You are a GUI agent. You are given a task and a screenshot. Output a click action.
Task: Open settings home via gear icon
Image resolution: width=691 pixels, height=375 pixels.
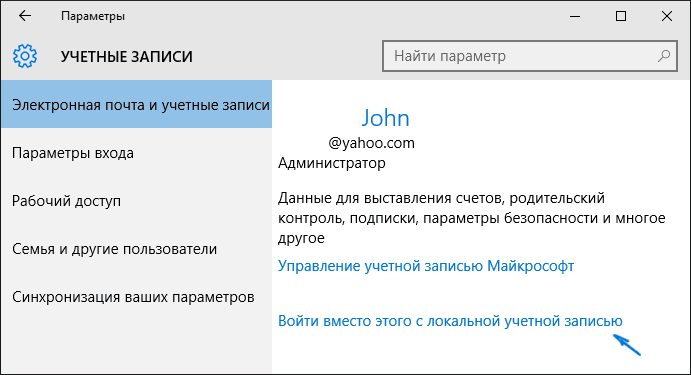[25, 56]
